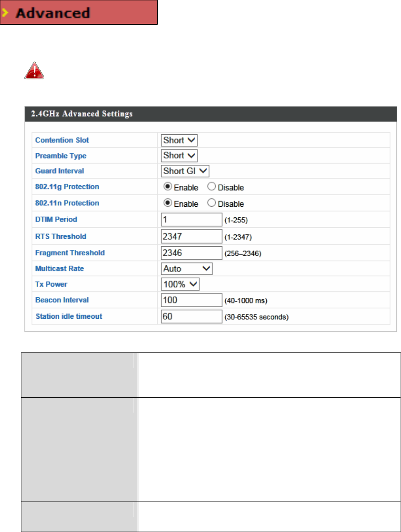Click the Beacon Interval input field
Screen dimensions: 401x532
(191, 300)
